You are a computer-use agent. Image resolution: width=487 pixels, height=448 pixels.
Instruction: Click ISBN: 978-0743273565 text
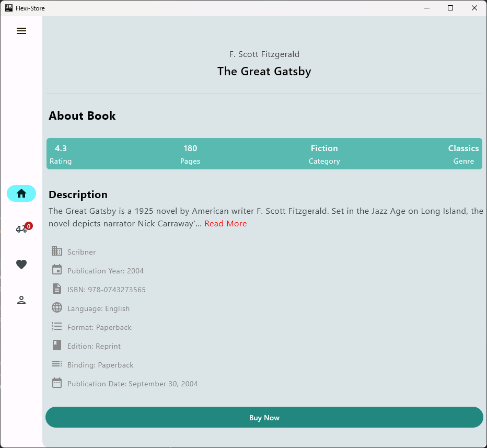(x=107, y=290)
